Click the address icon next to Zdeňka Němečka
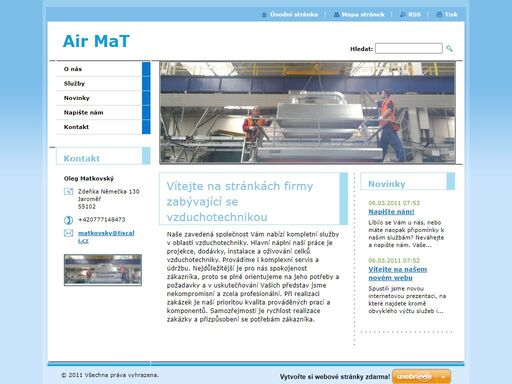The width and height of the screenshot is (512, 384). click(68, 191)
